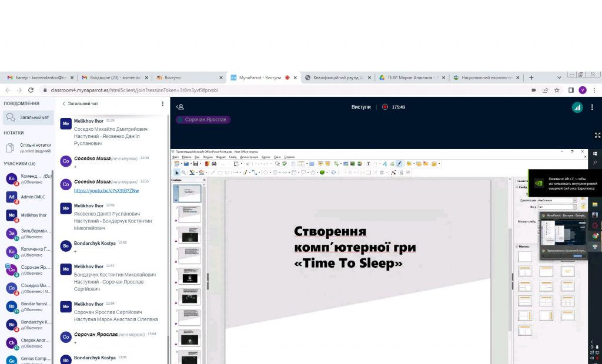602x364 pixels.
Task: Open the Chrome side panel
Action: tap(571, 90)
